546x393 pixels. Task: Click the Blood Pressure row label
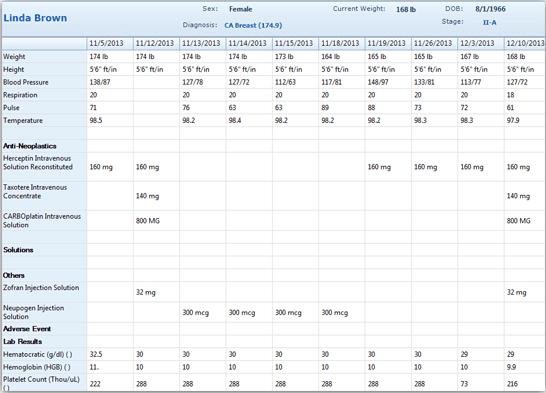26,82
